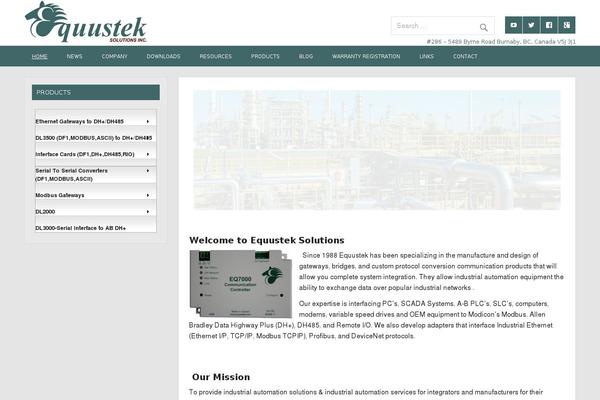Image resolution: width=600 pixels, height=400 pixels.
Task: Open the Twitter social icon
Action: click(x=531, y=25)
